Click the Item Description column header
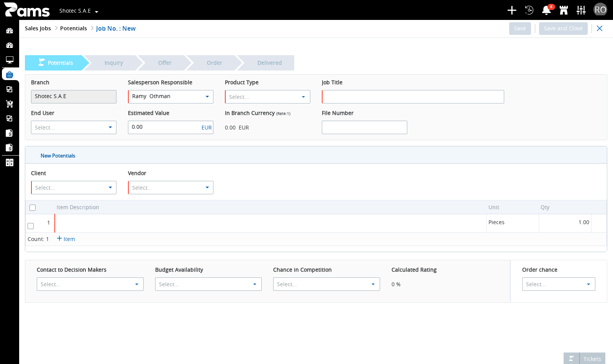 tap(78, 207)
